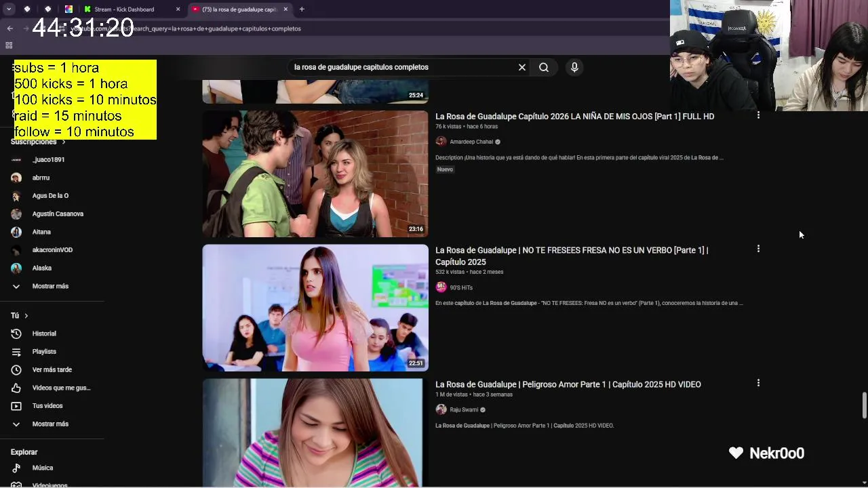Go back with browser back arrow
Image resolution: width=868 pixels, height=488 pixels.
point(9,28)
